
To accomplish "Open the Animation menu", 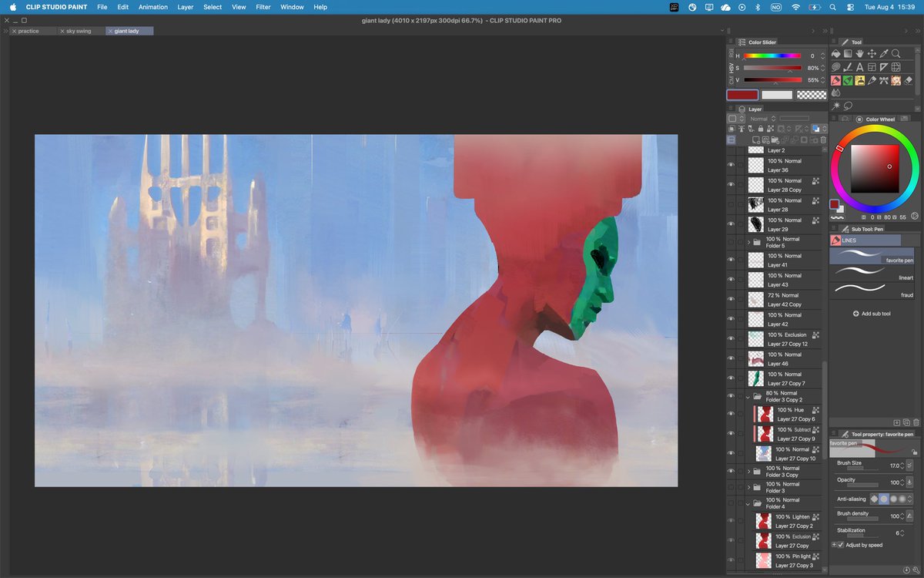I will coord(153,7).
